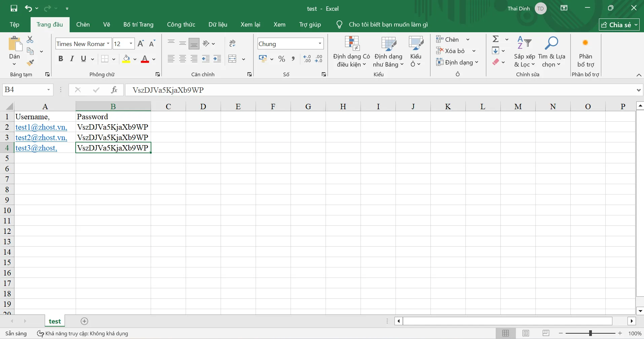Open the font size dropdown

(x=131, y=44)
